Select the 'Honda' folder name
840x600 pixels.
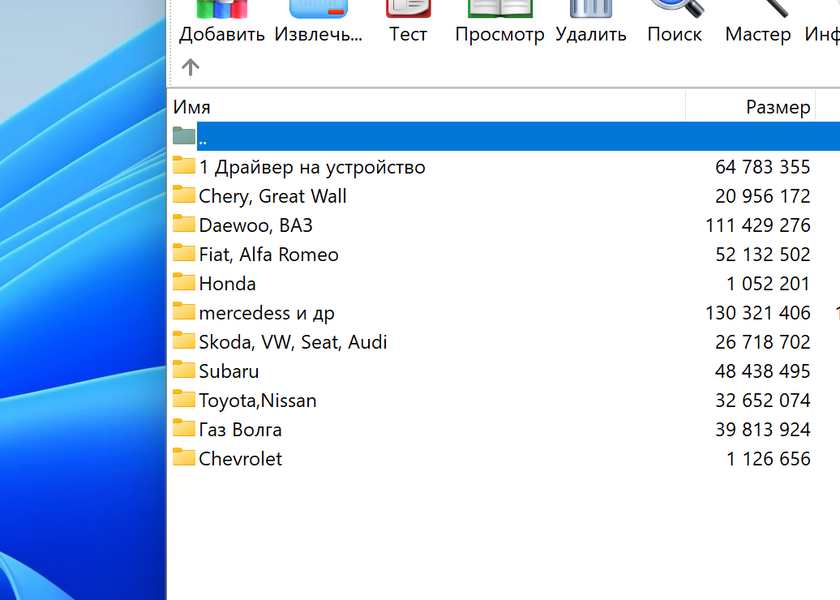point(227,283)
